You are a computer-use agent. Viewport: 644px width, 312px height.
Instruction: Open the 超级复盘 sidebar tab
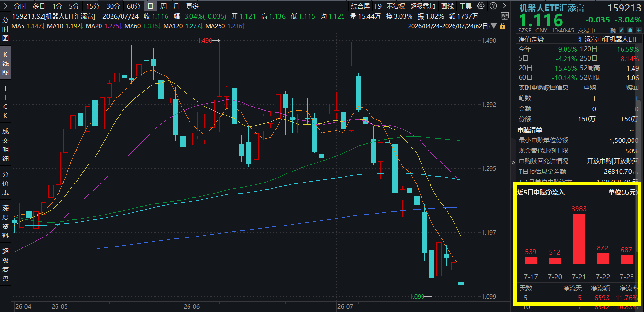coord(5,264)
